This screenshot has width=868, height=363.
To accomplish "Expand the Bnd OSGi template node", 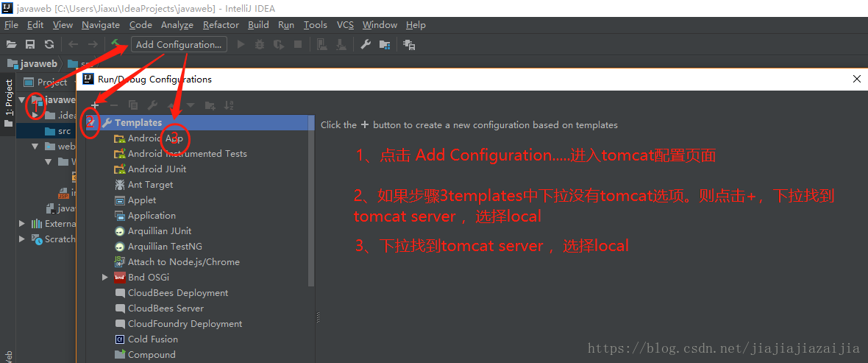I will click(105, 277).
